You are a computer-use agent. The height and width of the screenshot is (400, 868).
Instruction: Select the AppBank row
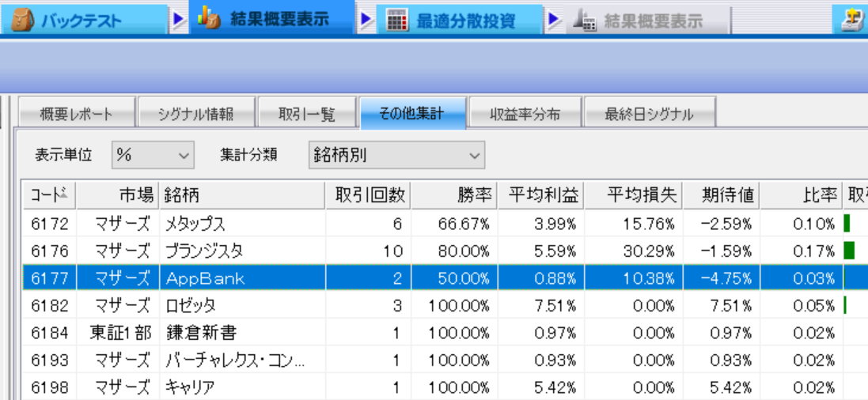[x=445, y=277]
